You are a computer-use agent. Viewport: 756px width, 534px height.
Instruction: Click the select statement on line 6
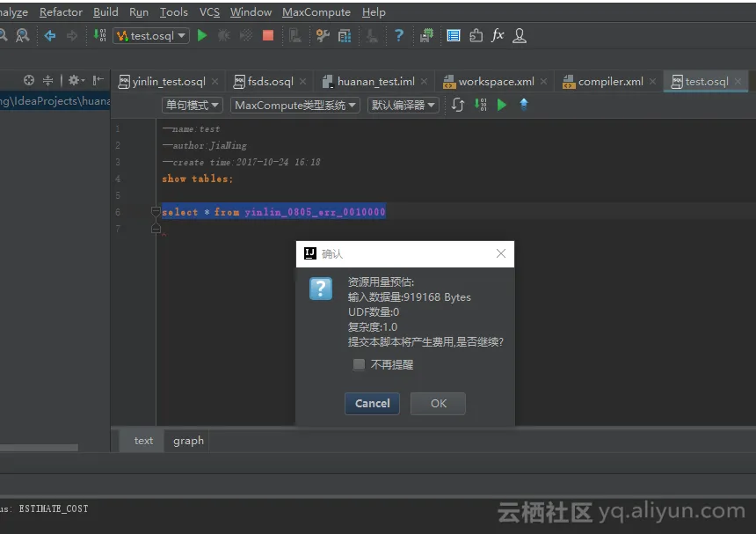click(273, 212)
